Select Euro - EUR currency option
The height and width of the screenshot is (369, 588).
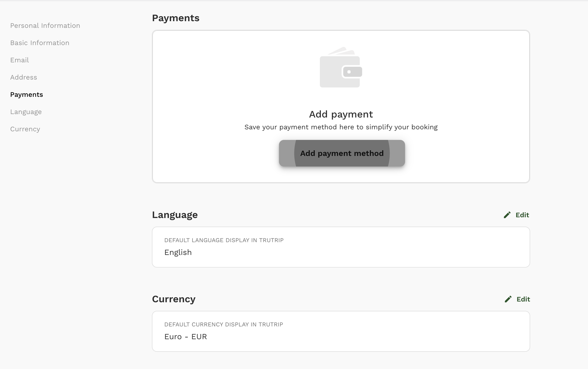tap(185, 336)
